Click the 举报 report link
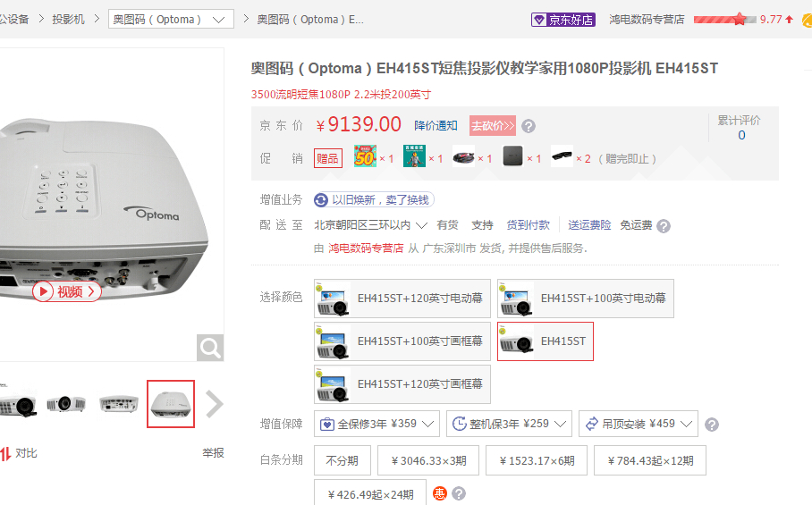This screenshot has height=505, width=812. point(213,453)
